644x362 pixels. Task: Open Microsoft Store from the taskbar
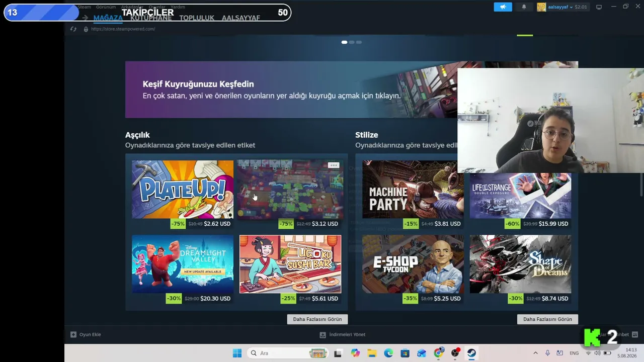tap(405, 353)
